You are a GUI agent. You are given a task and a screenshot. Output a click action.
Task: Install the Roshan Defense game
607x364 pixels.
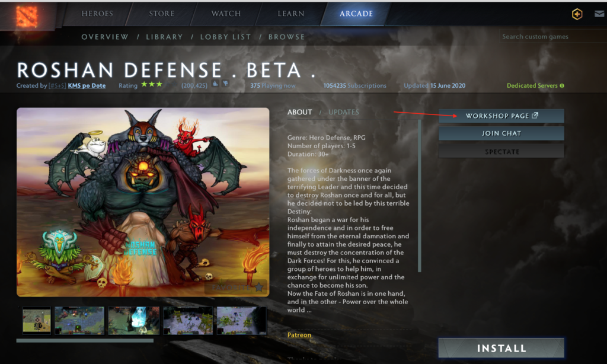click(x=501, y=348)
